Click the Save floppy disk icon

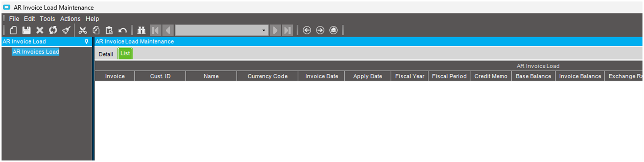[x=26, y=30]
